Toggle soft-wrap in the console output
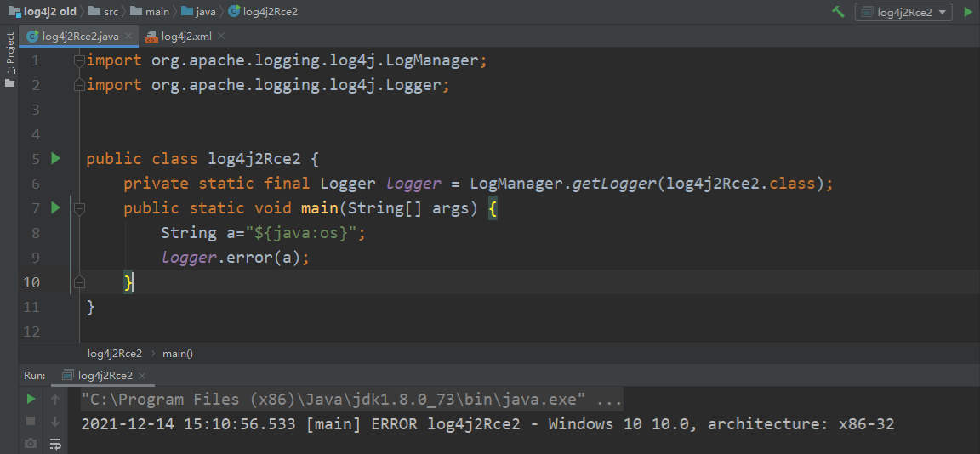 pos(55,443)
